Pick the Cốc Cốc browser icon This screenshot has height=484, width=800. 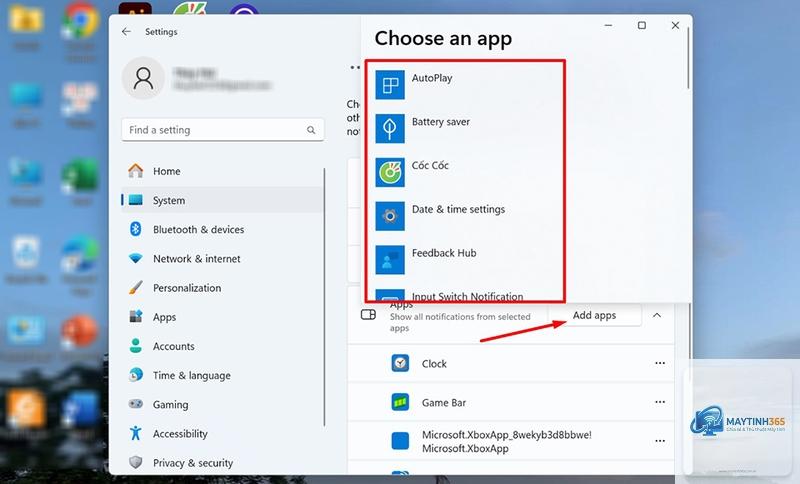390,172
